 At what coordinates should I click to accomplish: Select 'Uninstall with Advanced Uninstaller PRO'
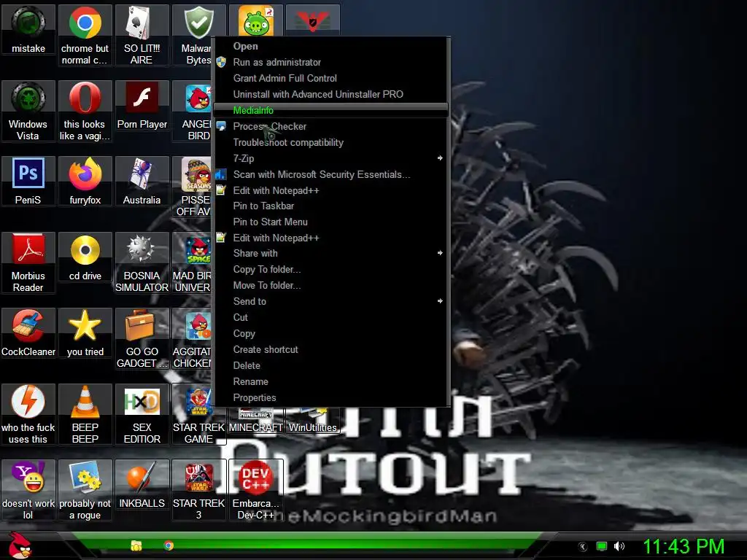point(330,94)
